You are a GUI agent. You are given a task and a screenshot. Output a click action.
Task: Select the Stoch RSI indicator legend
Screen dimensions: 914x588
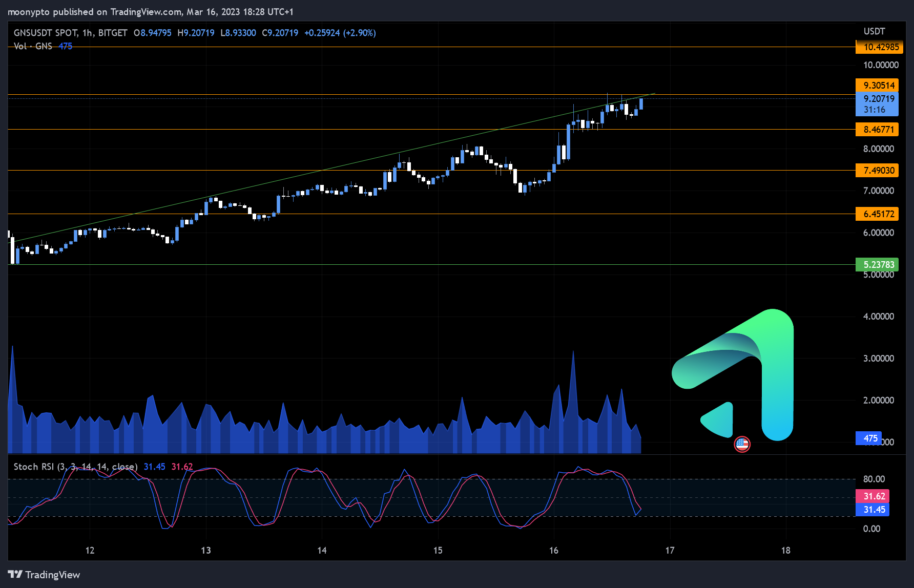coord(75,467)
